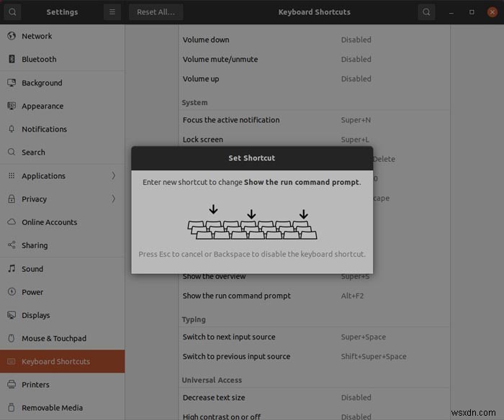Click the Set Shortcut dialog title bar
Screen dimensions: 504x420
[252, 158]
